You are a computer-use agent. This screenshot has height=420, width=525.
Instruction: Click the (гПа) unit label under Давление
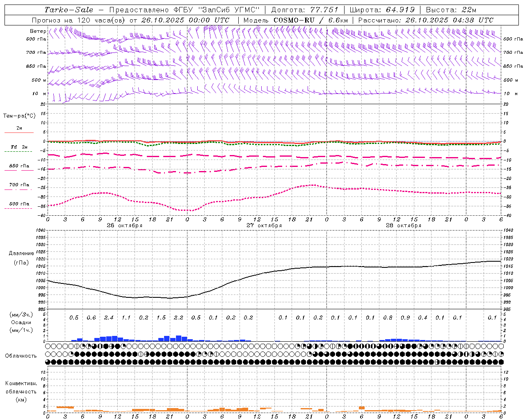coord(21,262)
